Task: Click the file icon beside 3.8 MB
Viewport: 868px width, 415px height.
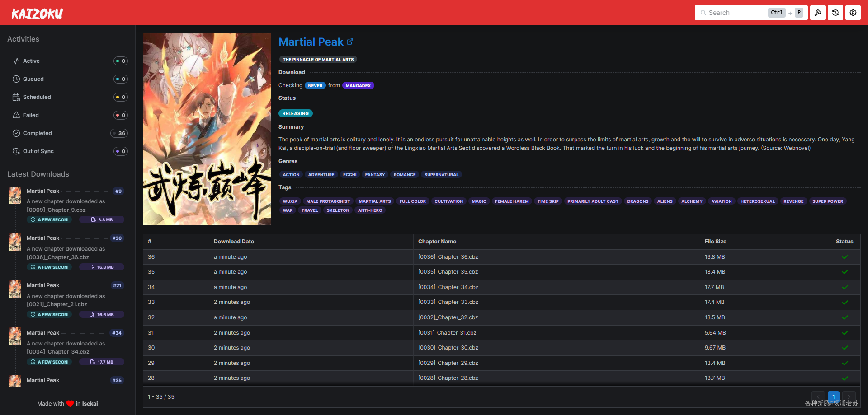Action: (x=94, y=220)
